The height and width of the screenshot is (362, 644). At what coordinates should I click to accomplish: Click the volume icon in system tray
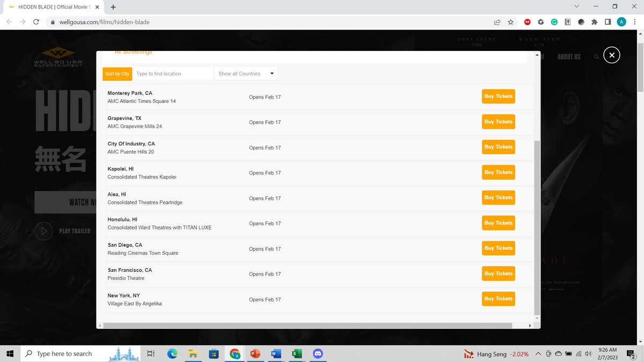click(589, 354)
